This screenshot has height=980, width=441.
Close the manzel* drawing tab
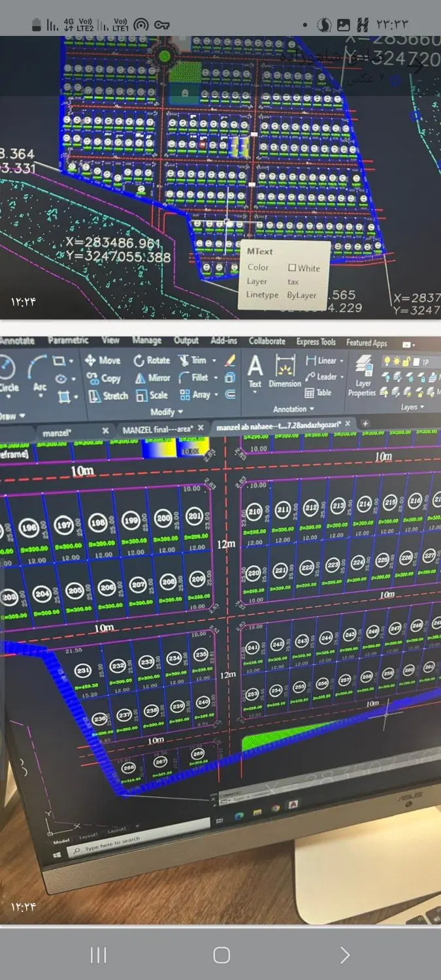[x=105, y=431]
